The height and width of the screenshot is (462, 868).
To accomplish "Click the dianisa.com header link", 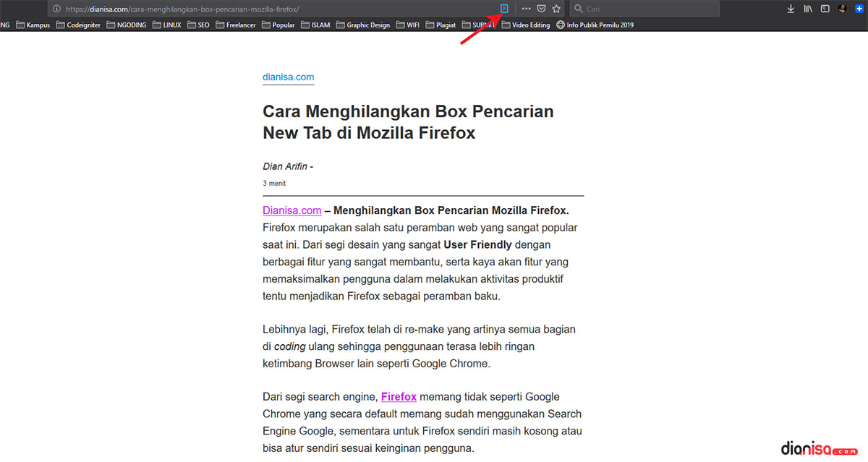I will (x=288, y=77).
